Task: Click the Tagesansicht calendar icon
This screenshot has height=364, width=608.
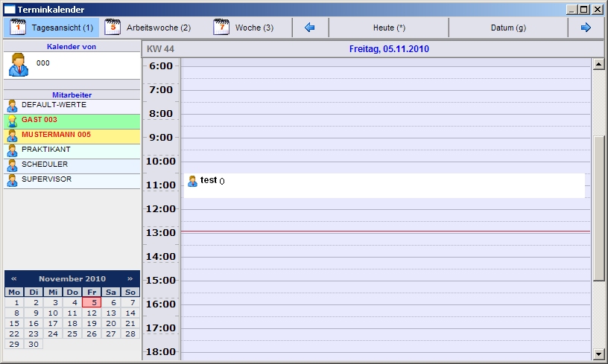Action: click(18, 28)
